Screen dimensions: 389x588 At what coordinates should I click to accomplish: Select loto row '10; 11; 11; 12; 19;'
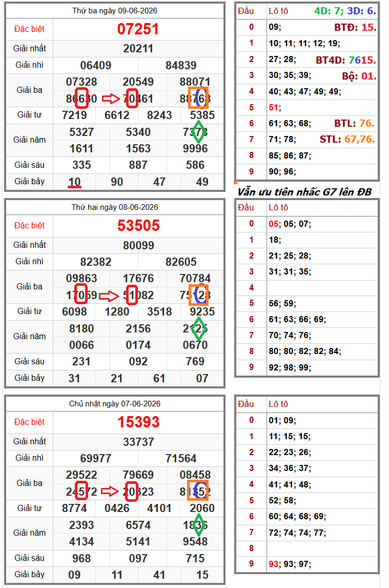304,43
